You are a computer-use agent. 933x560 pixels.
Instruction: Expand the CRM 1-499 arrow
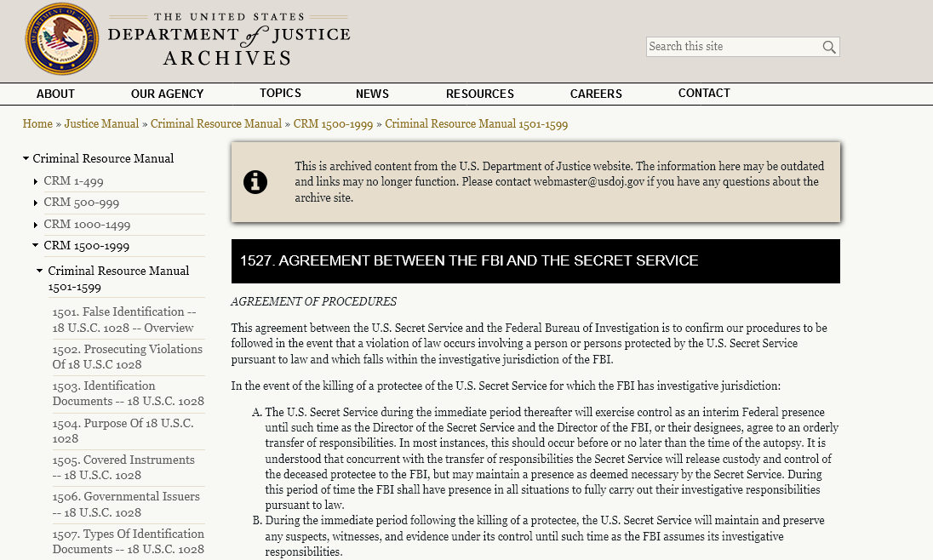[x=36, y=181]
